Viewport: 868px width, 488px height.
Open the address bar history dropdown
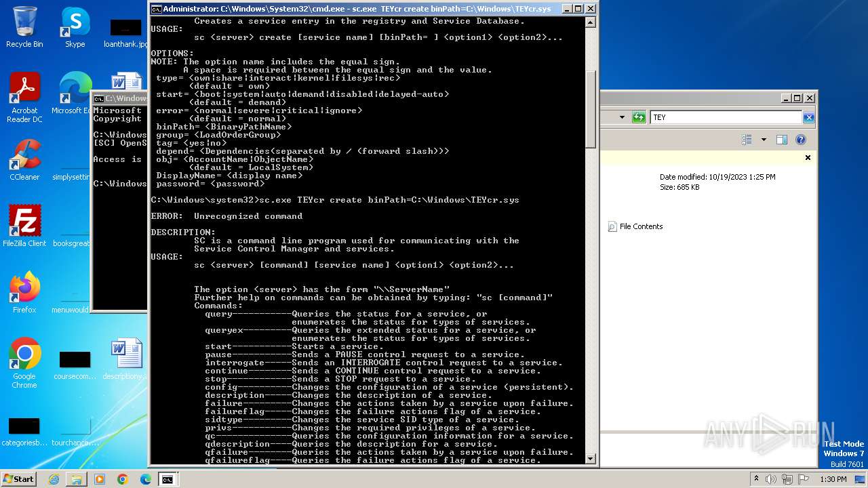622,117
